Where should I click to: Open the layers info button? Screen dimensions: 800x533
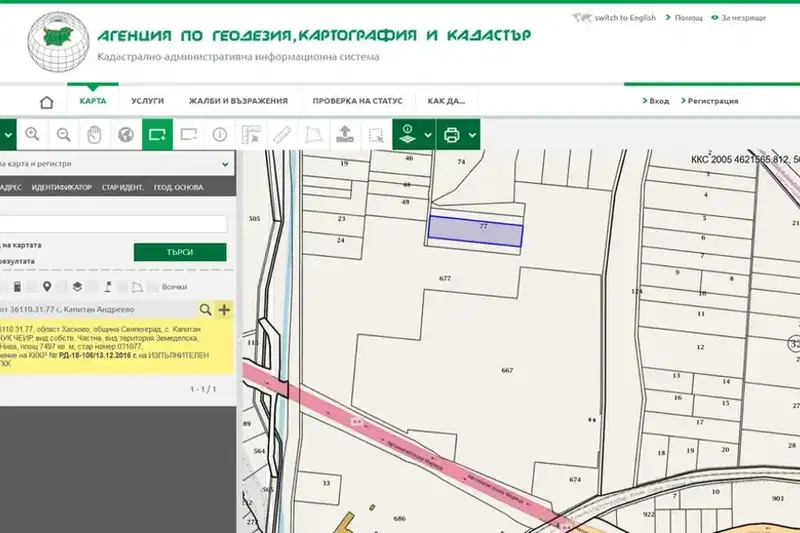(x=407, y=135)
